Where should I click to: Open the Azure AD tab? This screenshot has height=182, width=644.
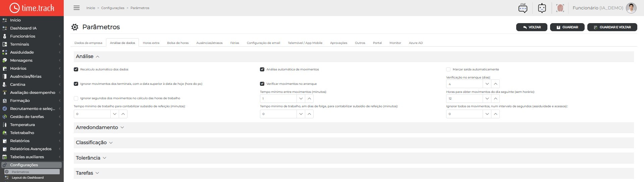tap(416, 43)
